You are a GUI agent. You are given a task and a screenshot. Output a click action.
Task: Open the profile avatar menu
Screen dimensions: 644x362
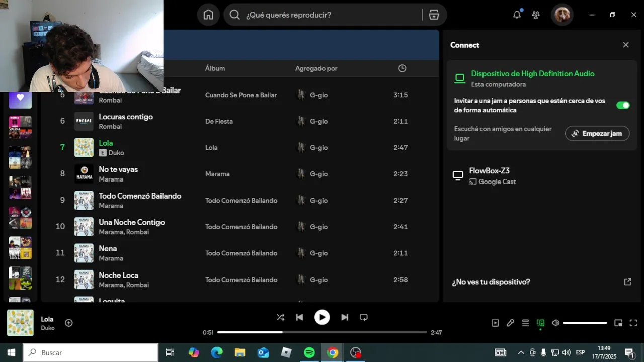[x=562, y=15]
